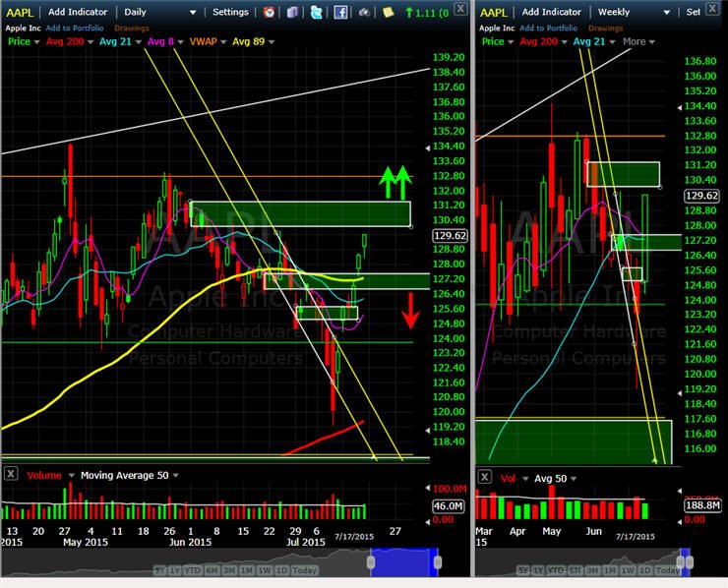Expand the Avg 50 dropdown in Weekly chart

tap(574, 479)
